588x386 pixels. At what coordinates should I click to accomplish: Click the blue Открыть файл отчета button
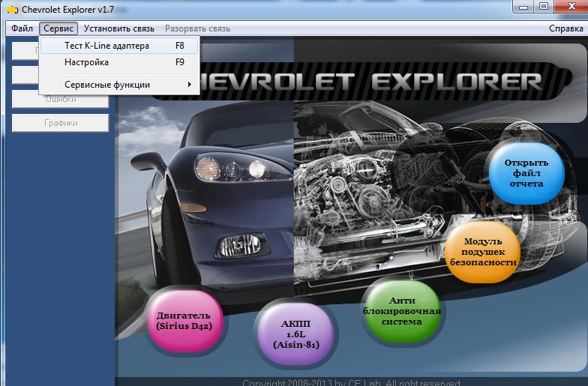click(526, 173)
